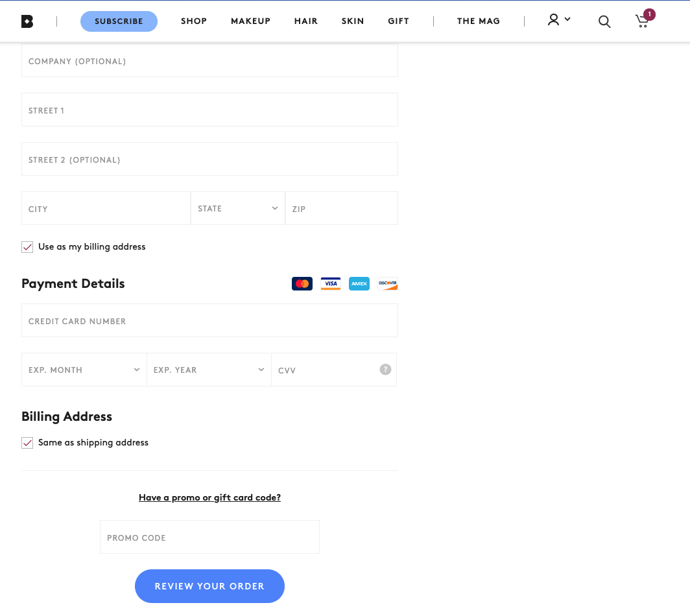Focus the Promo Code field
The height and width of the screenshot is (616, 690).
209,537
